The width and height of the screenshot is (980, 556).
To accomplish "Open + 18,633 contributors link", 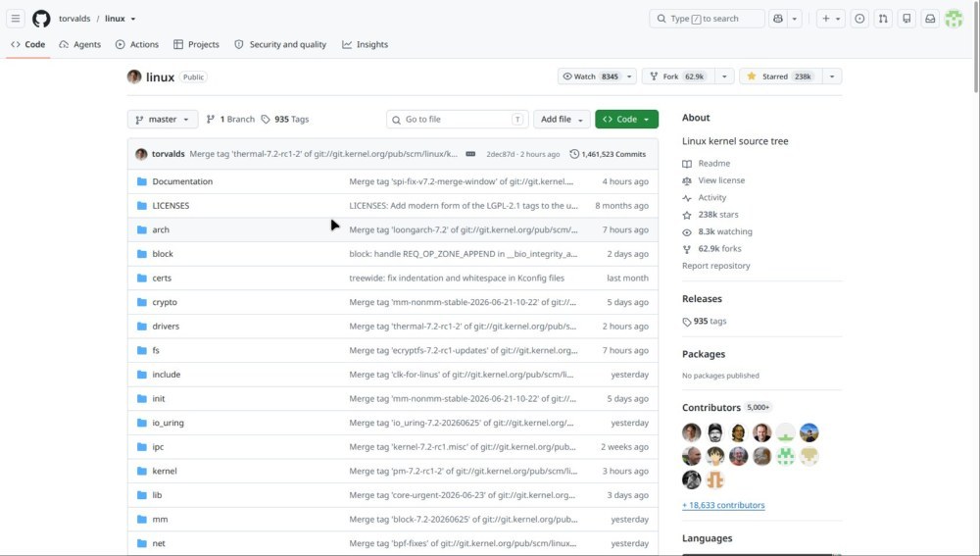I will [723, 505].
